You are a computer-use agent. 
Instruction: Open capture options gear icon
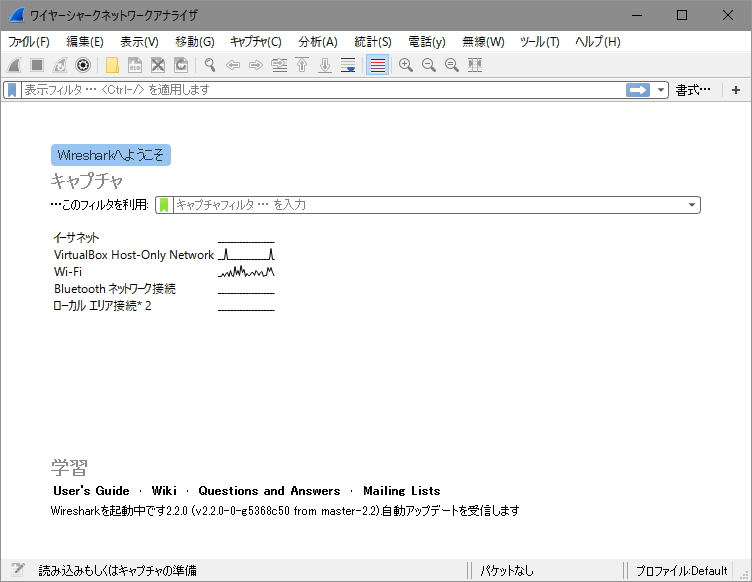pyautogui.click(x=83, y=65)
